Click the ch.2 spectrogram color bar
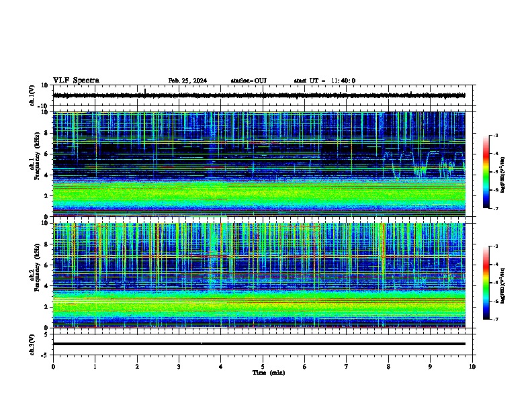Image resolution: width=532 pixels, height=411 pixels. pos(486,283)
